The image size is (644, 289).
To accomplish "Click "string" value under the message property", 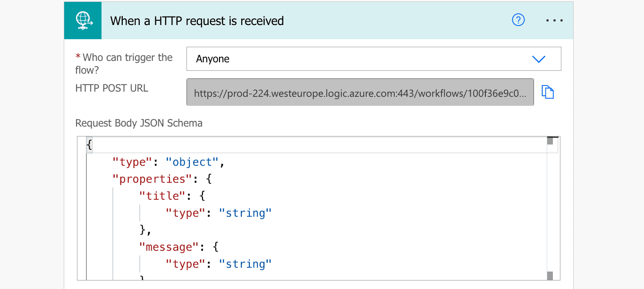I will (245, 264).
